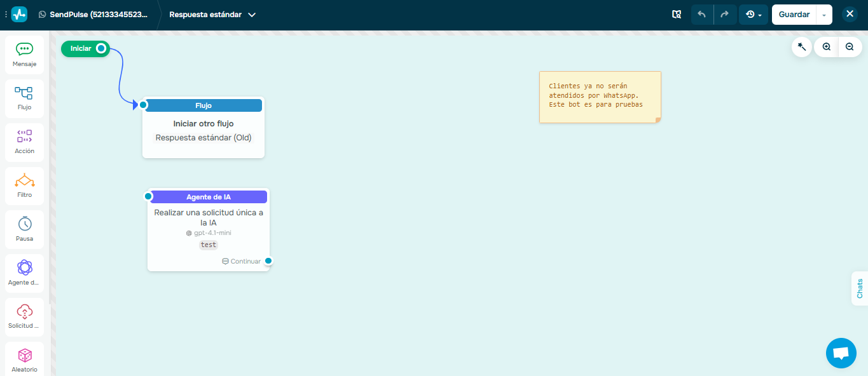The height and width of the screenshot is (376, 868).
Task: Open the chat bubble in the corner
Action: pos(841,352)
